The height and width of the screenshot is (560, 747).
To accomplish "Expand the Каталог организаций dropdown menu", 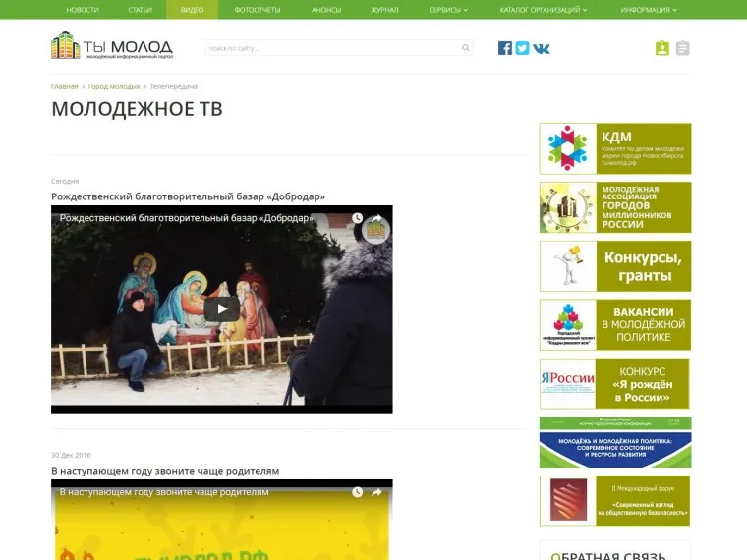I will coord(544,10).
